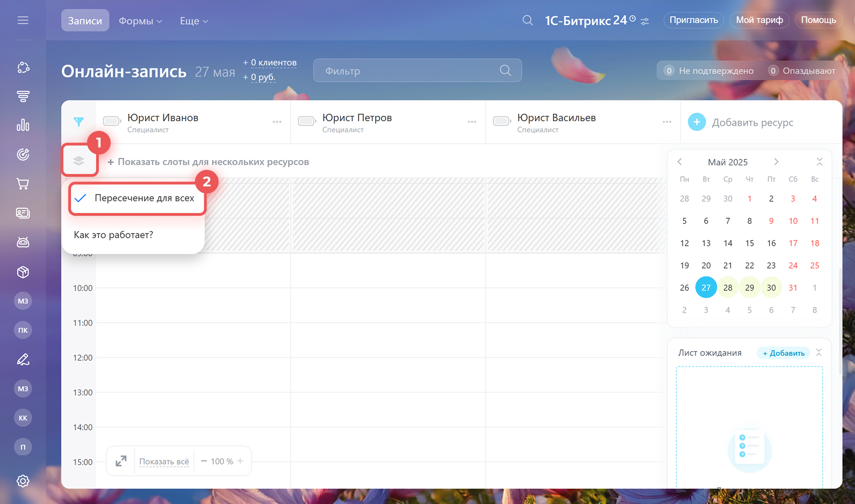855x504 pixels.
Task: Click the expand fullscreen arrows icon
Action: pos(121,461)
